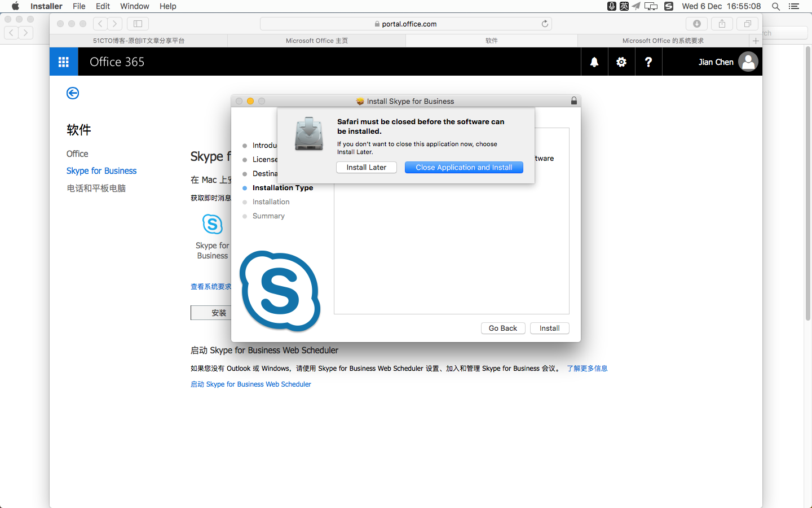This screenshot has height=508, width=812.
Task: Open the Apple menu
Action: pos(15,6)
